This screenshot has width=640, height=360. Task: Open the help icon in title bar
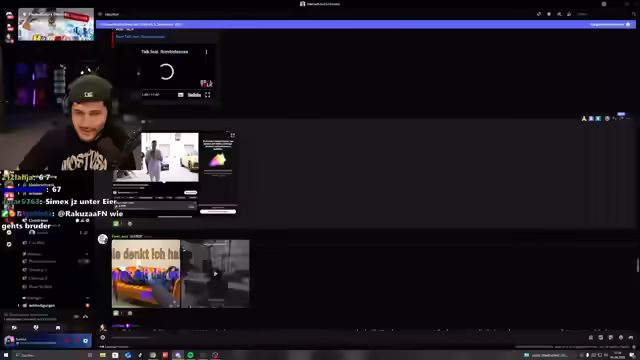[604, 4]
